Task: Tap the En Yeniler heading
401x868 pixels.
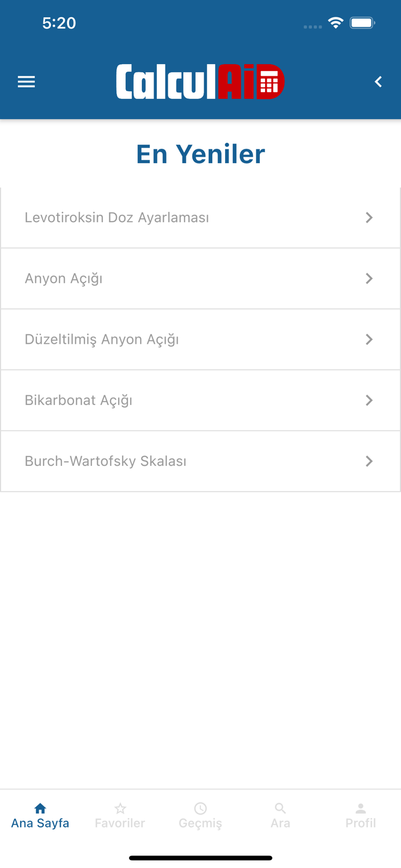Action: click(200, 154)
